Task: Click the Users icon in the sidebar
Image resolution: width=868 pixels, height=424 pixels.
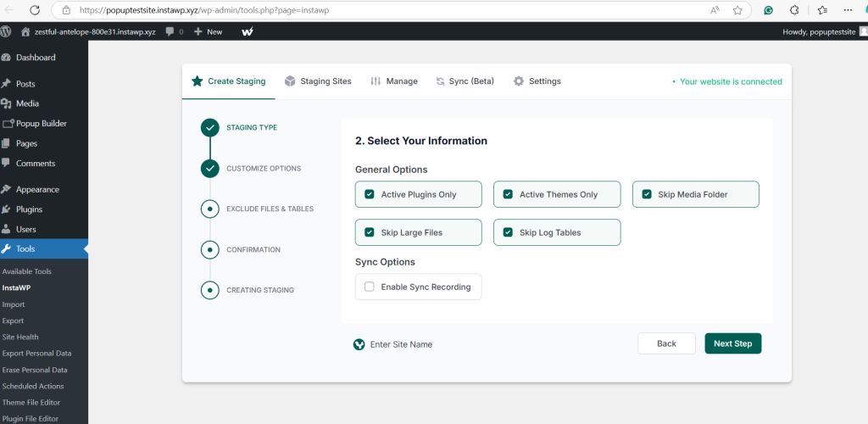Action: (6, 229)
